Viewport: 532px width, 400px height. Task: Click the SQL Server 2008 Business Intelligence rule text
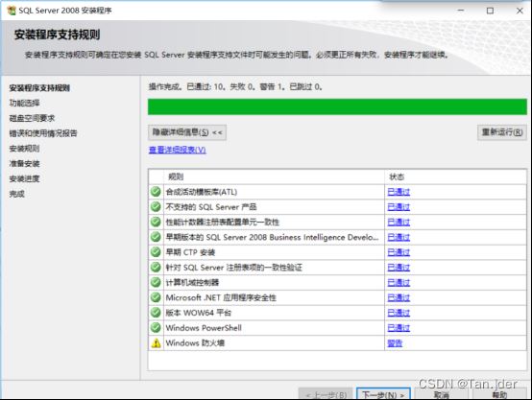[x=272, y=237]
